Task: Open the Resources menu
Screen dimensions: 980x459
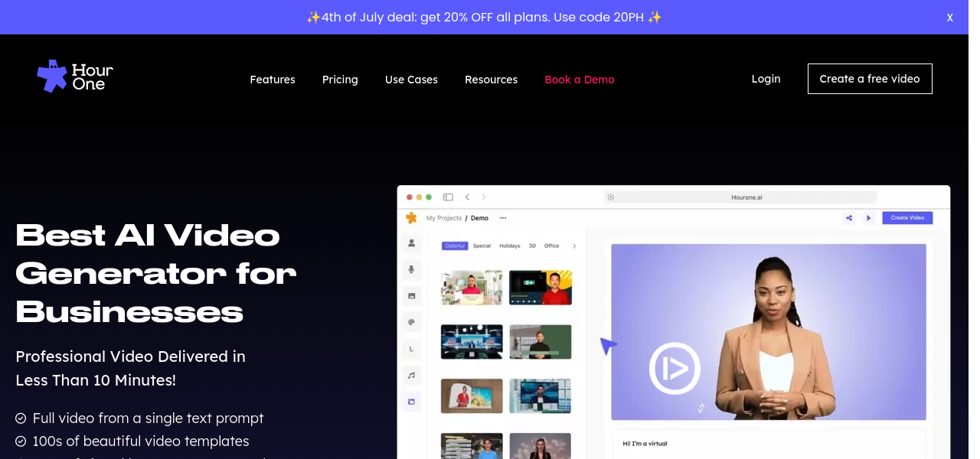Action: click(491, 80)
